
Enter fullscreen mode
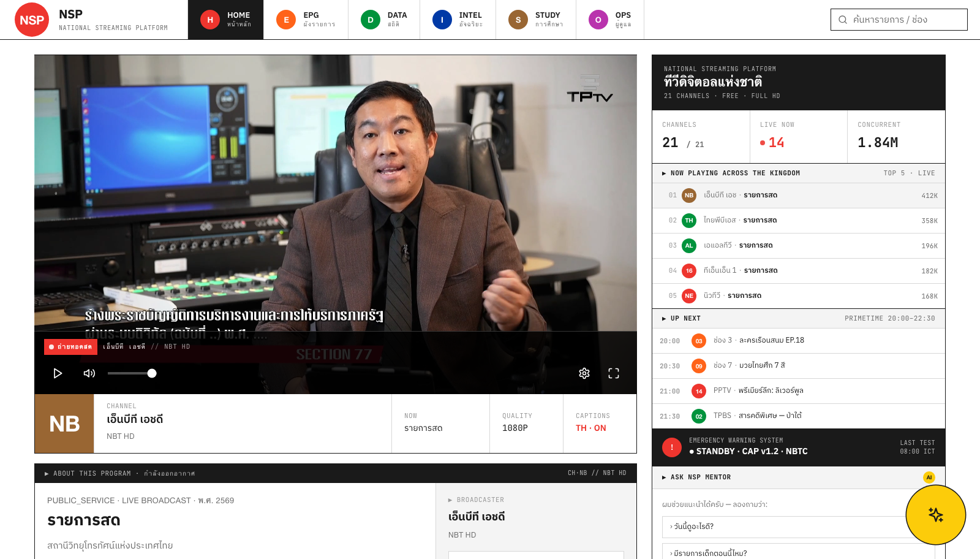click(614, 373)
